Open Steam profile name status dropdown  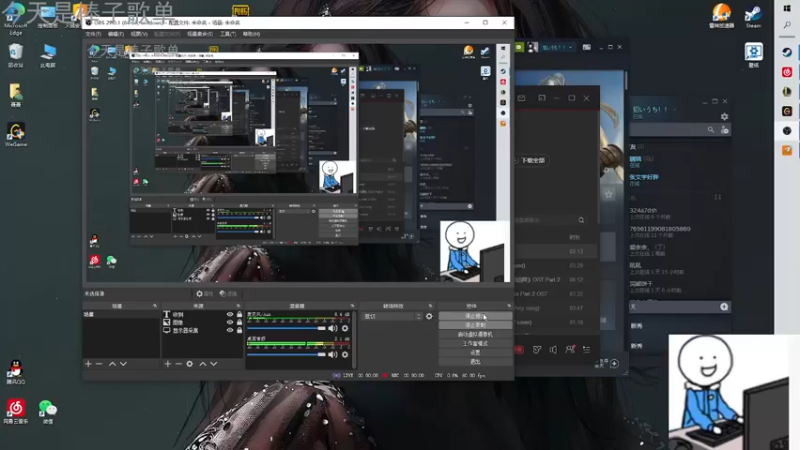pyautogui.click(x=674, y=109)
